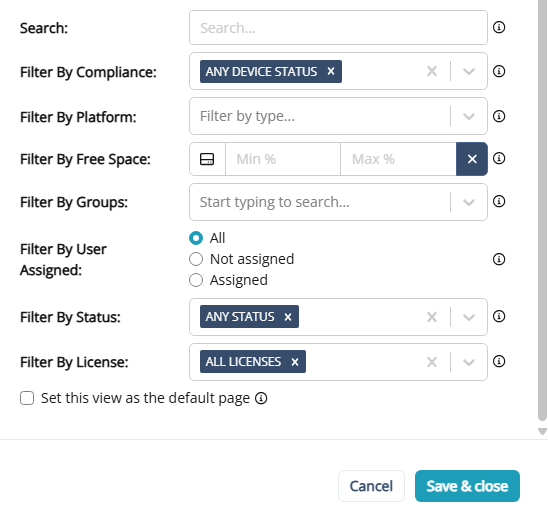Screen dimensions: 548x509
Task: Remove the ANY DEVICE STATUS tag
Action: tap(331, 71)
